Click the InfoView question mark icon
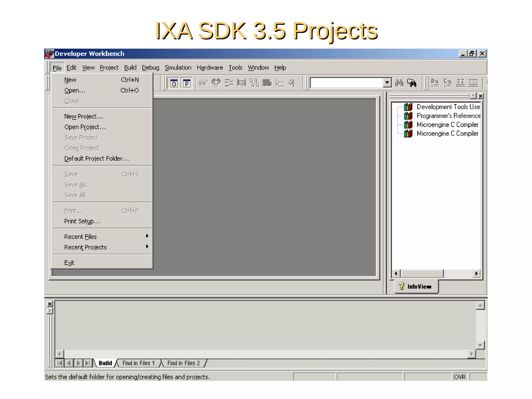 (402, 286)
